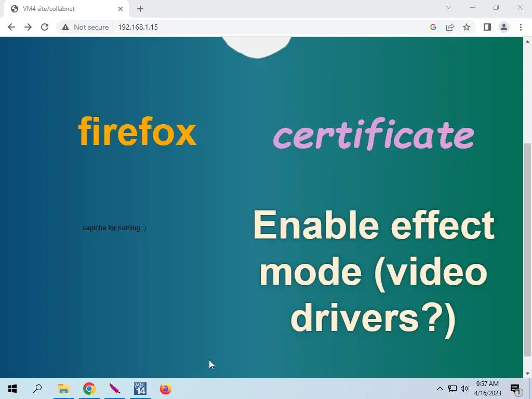Click the captcha for nothing text
Image resolution: width=532 pixels, height=399 pixels.
click(x=114, y=228)
